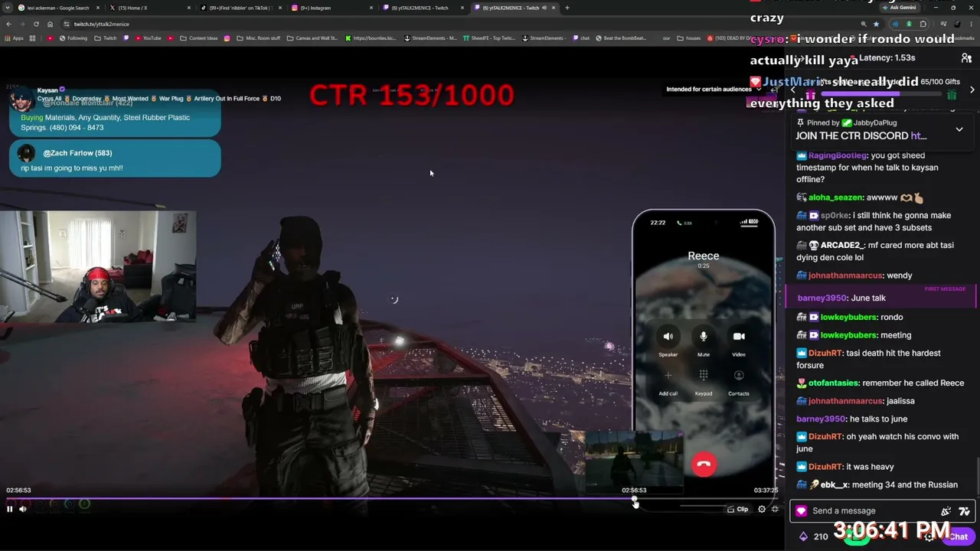The image size is (980, 551).
Task: Click the purple Chat send button
Action: 959,536
